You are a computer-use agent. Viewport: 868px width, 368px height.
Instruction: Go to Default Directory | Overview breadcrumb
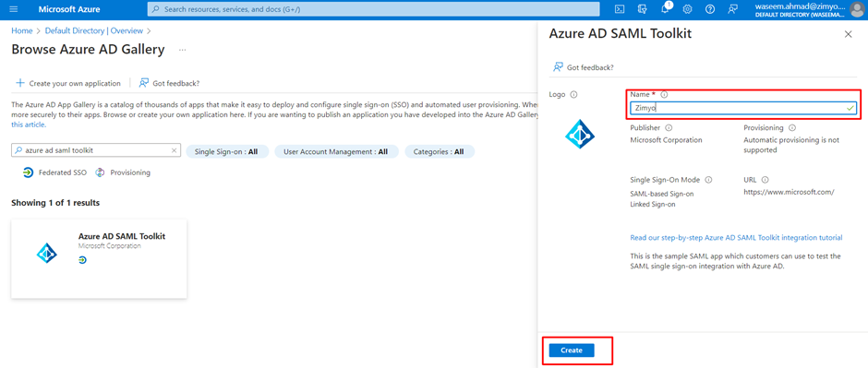[94, 31]
